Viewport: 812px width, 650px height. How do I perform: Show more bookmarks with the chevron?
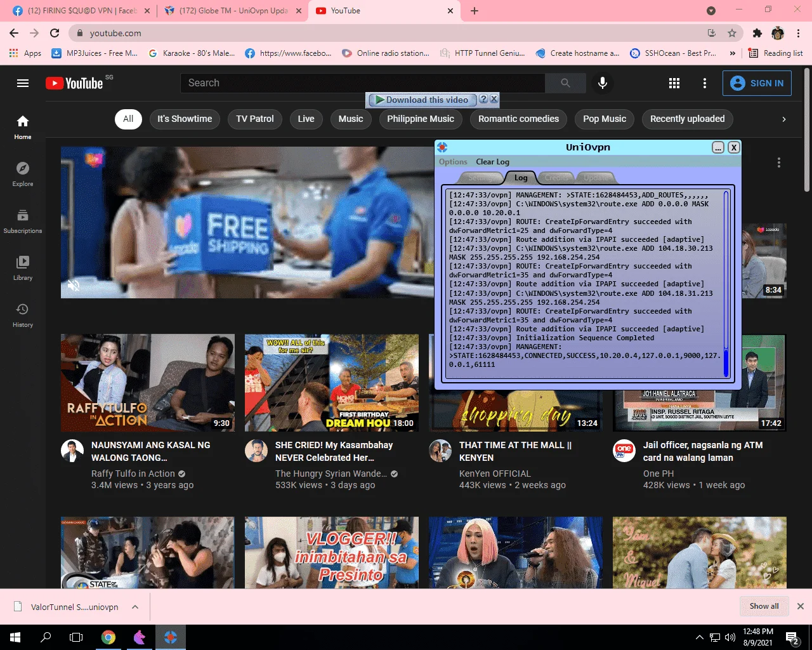click(x=733, y=53)
